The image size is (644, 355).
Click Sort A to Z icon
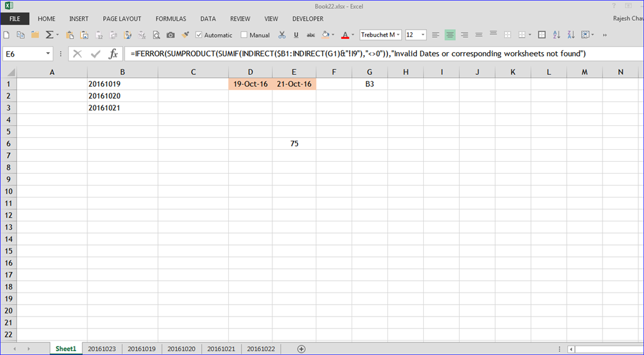pos(557,35)
